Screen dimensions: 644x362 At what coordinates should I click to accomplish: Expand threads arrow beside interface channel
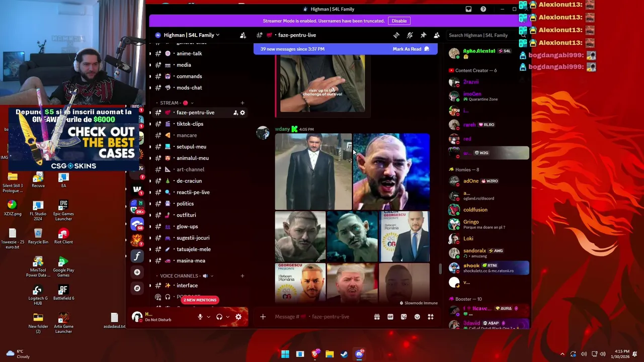pyautogui.click(x=150, y=286)
